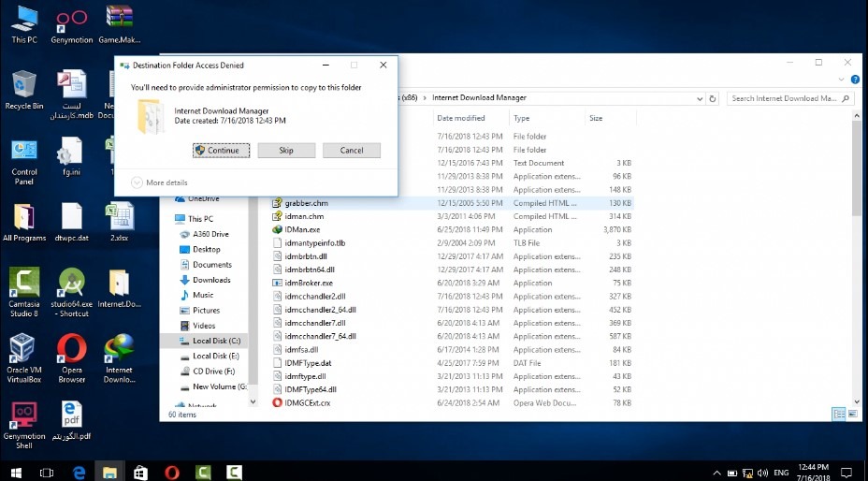This screenshot has width=868, height=481.
Task: Select the IDMan.exe file in the list
Action: pos(302,229)
